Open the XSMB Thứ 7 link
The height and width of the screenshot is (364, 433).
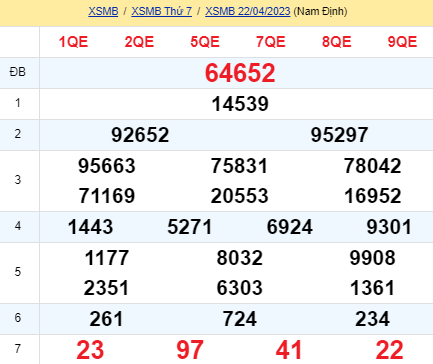pos(162,11)
